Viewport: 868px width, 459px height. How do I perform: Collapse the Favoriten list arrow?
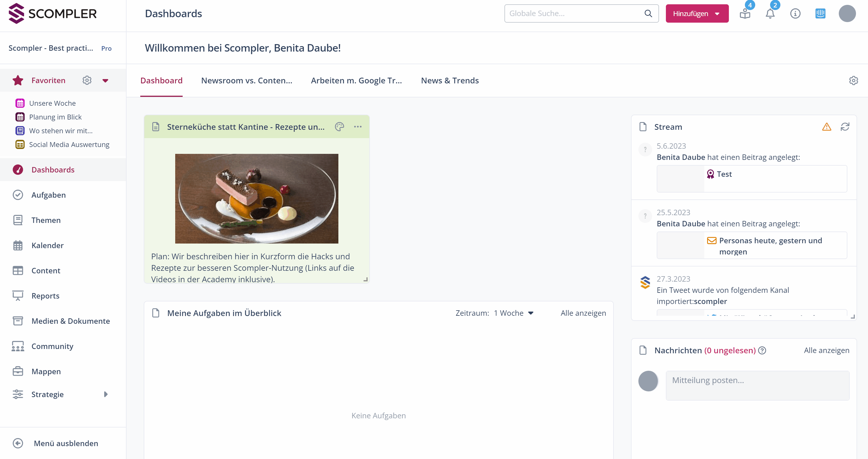tap(105, 81)
